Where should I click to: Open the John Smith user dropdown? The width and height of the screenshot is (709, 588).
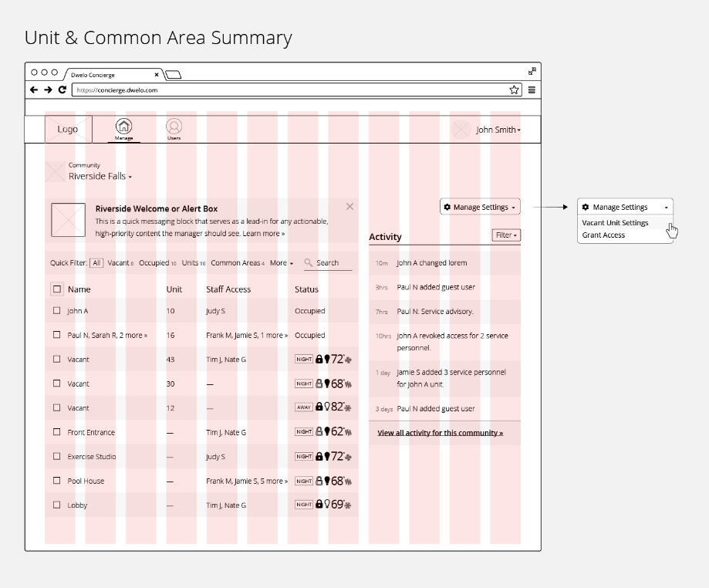(x=498, y=130)
